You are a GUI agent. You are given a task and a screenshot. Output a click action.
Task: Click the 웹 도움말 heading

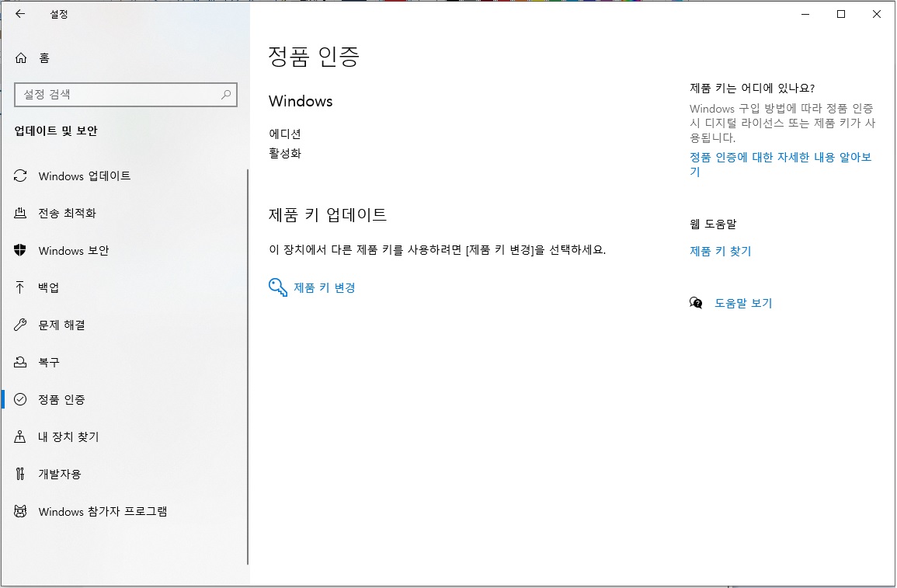(x=713, y=224)
